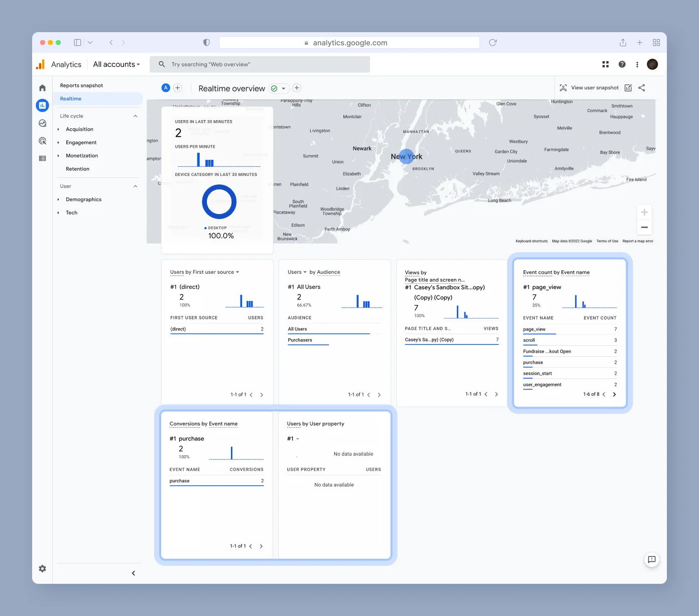699x616 pixels.
Task: Click the feedback chat bubble icon
Action: (x=651, y=559)
